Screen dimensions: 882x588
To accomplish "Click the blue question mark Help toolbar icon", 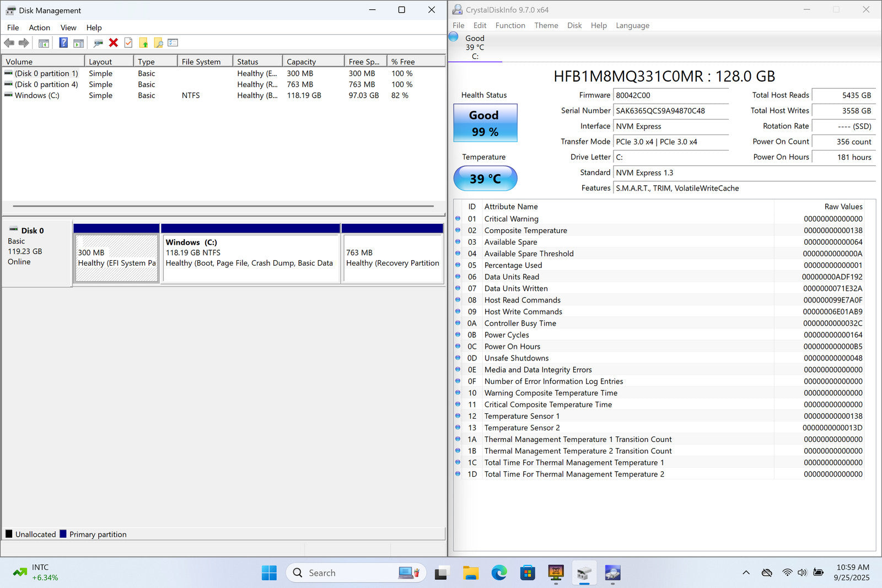I will (x=63, y=43).
